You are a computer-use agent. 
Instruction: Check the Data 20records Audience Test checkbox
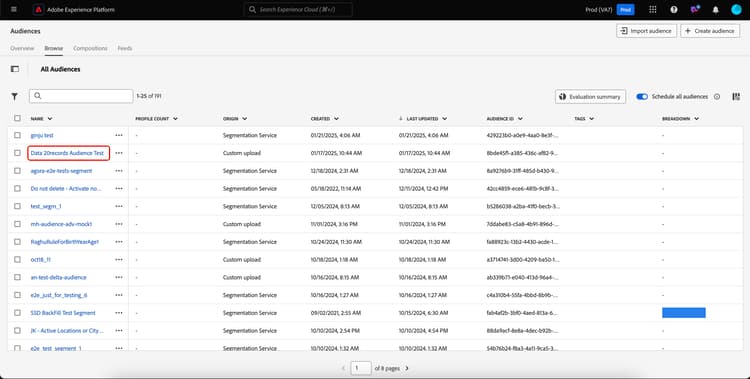[x=17, y=153]
